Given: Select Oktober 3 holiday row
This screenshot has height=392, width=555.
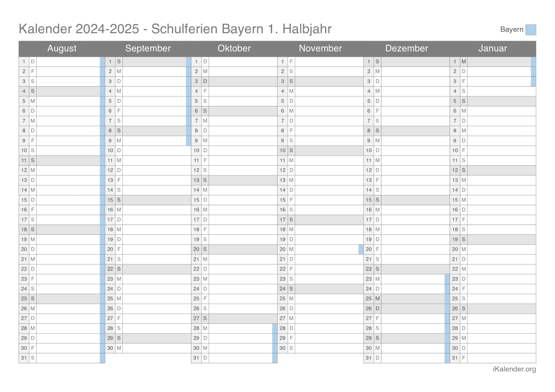Looking at the screenshot, I should tap(234, 81).
